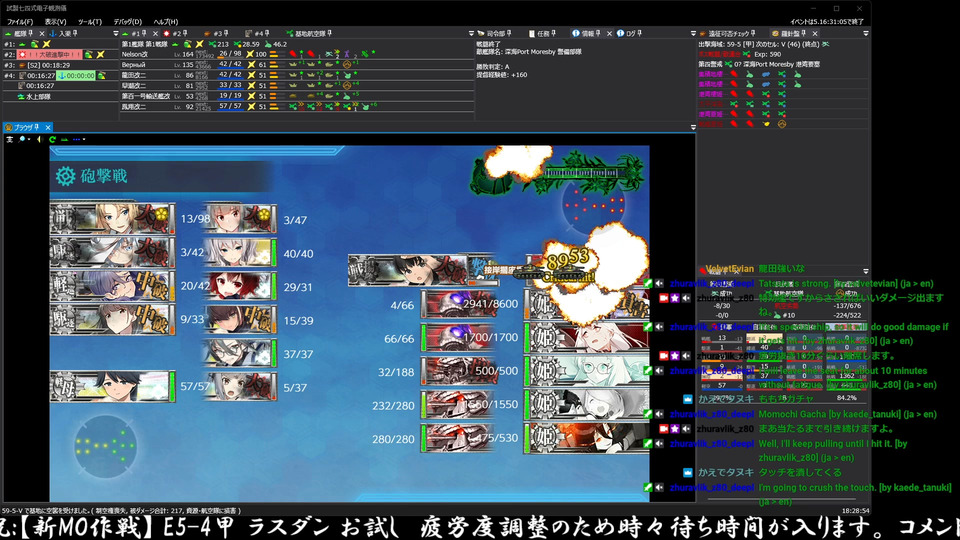960x540 pixels.
Task: Toggle the pin on the ブラウザ tab
Action: pyautogui.click(x=37, y=127)
